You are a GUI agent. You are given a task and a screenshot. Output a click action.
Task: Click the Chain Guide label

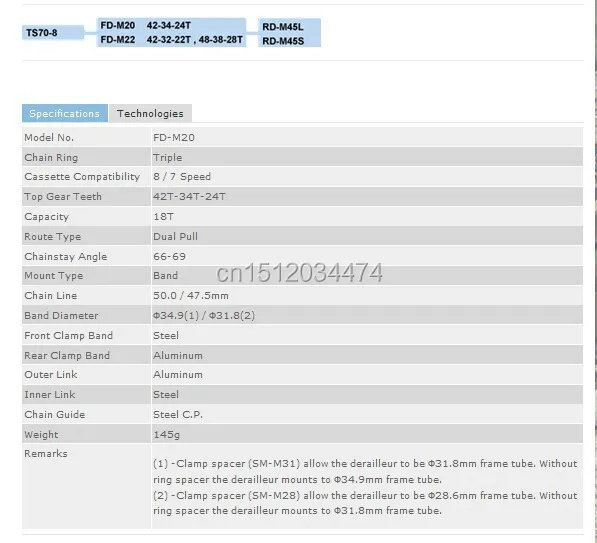pos(54,415)
